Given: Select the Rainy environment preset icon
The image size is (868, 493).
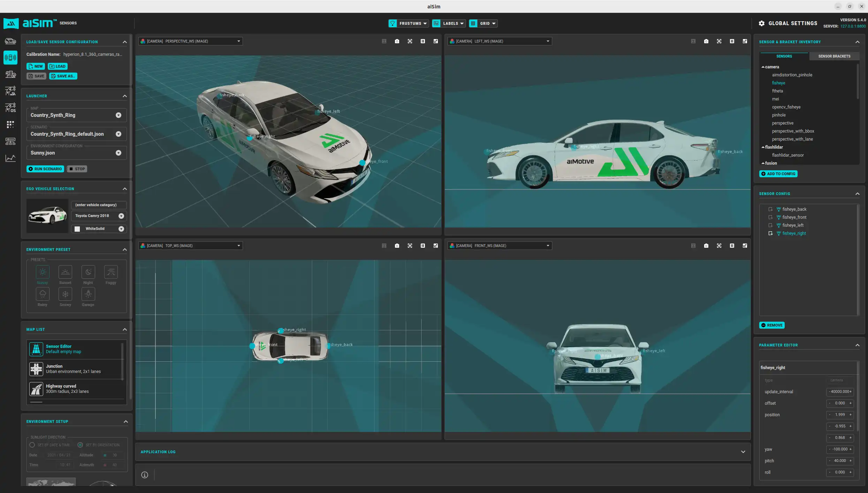Looking at the screenshot, I should click(43, 294).
